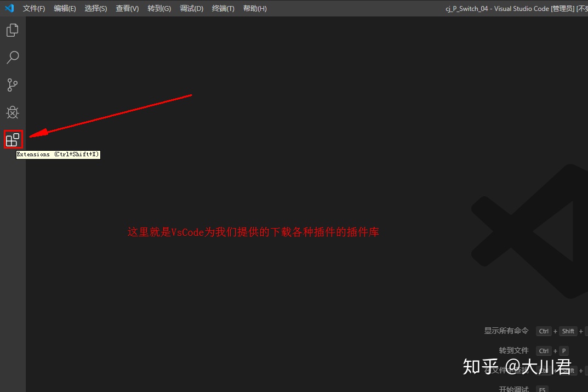Open the Extensions icon in activity bar
The height and width of the screenshot is (392, 588).
click(13, 140)
